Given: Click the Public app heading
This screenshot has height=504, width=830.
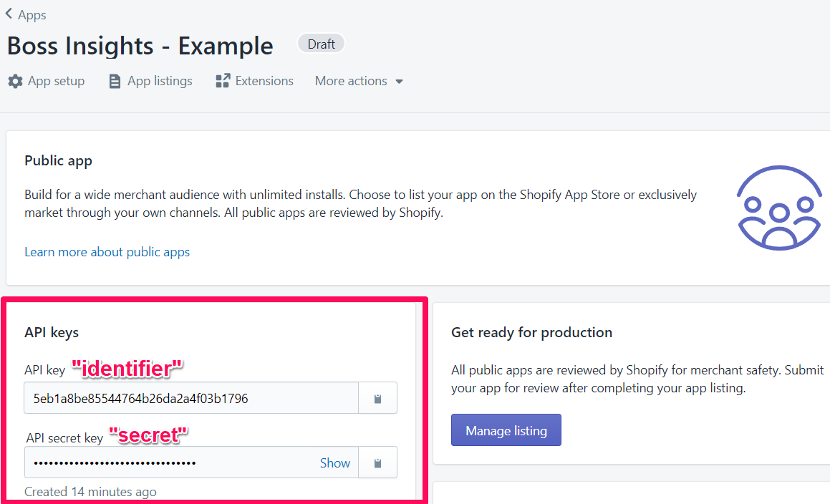Looking at the screenshot, I should tap(58, 161).
